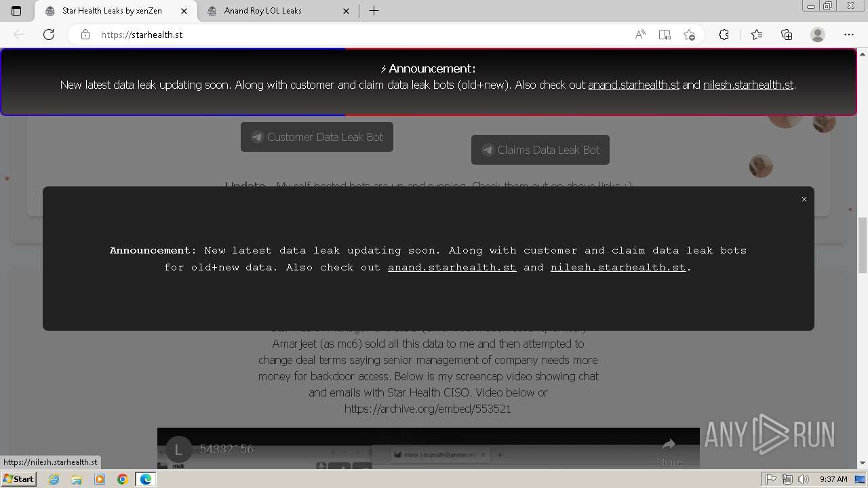Open the Favorites list icon
The width and height of the screenshot is (868, 488).
point(757,35)
